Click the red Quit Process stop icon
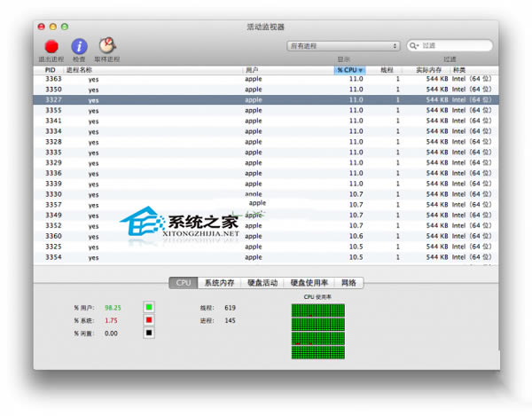The width and height of the screenshot is (532, 416). 51,46
